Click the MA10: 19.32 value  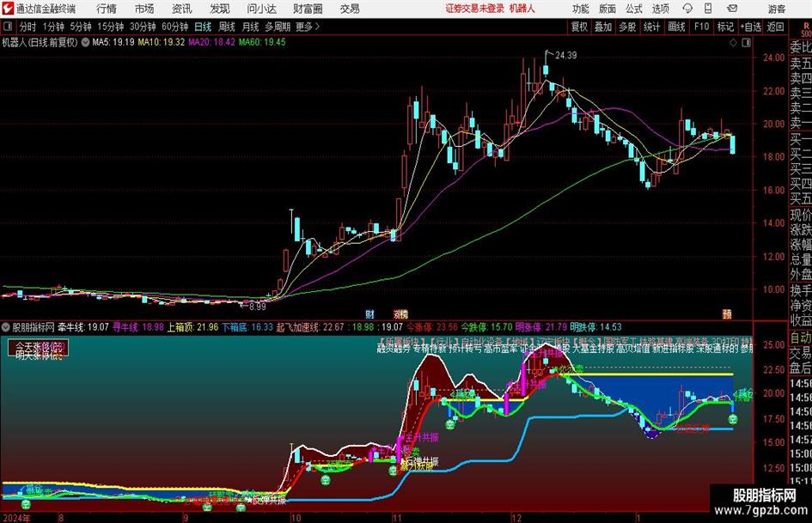[161, 42]
